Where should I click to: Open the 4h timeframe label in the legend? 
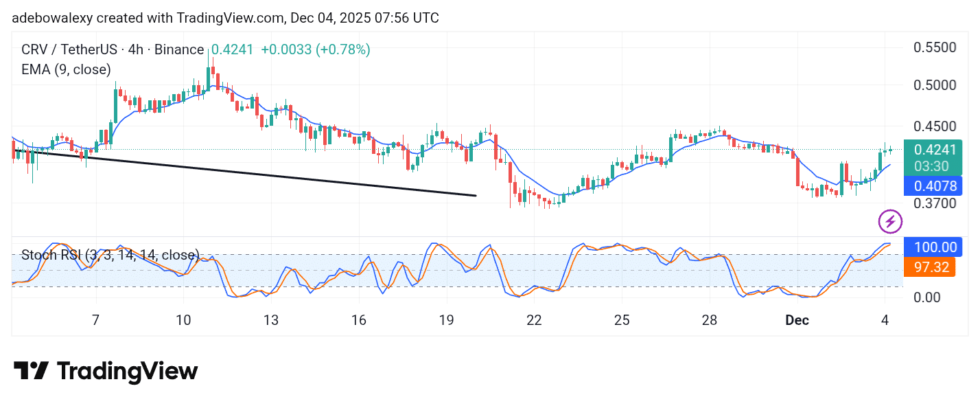pyautogui.click(x=138, y=49)
